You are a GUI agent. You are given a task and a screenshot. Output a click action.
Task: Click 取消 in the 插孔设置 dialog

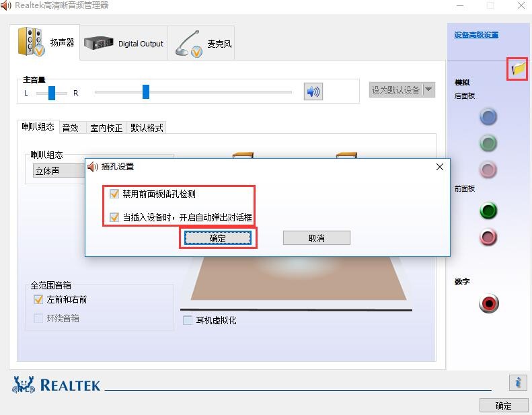click(316, 238)
